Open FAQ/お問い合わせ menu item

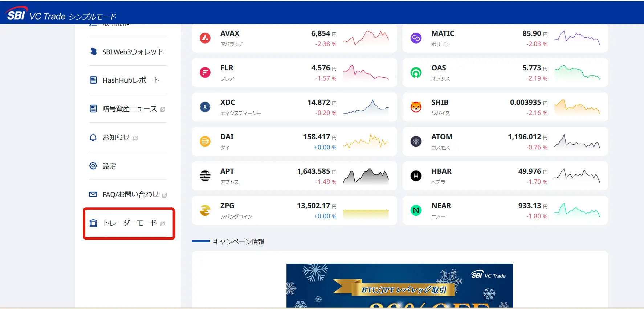click(x=128, y=194)
